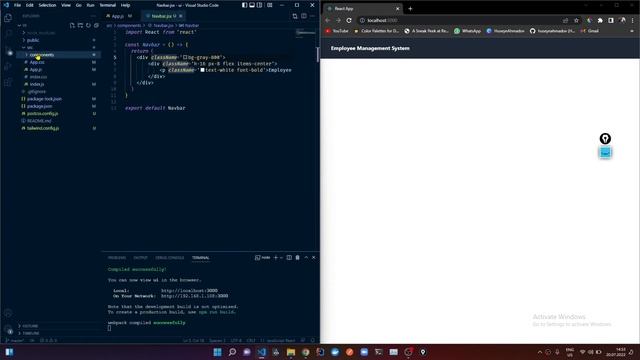Open the Chrome three-dot menu
640x360 pixels.
(633, 20)
